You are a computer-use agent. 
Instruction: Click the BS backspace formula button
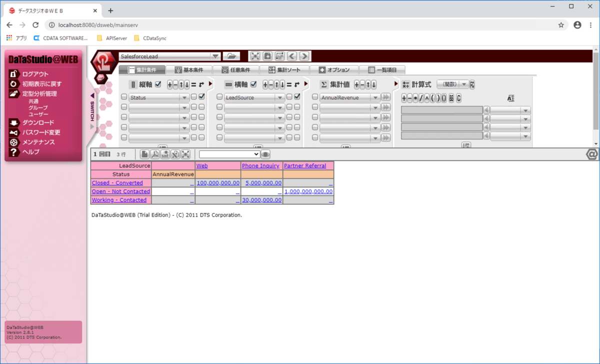(451, 98)
